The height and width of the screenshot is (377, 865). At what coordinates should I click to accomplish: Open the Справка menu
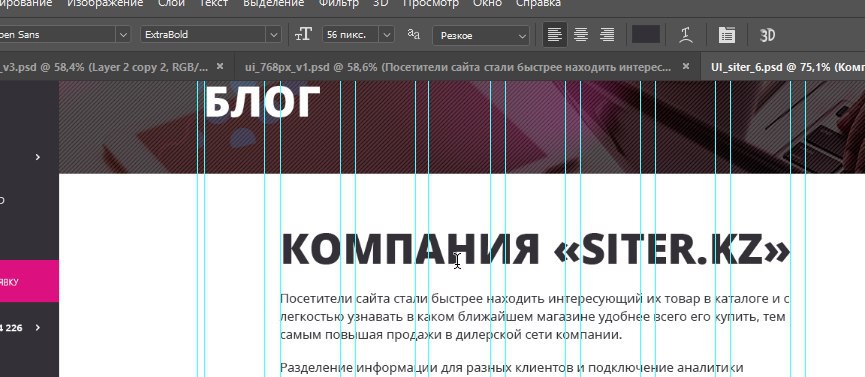pyautogui.click(x=538, y=3)
